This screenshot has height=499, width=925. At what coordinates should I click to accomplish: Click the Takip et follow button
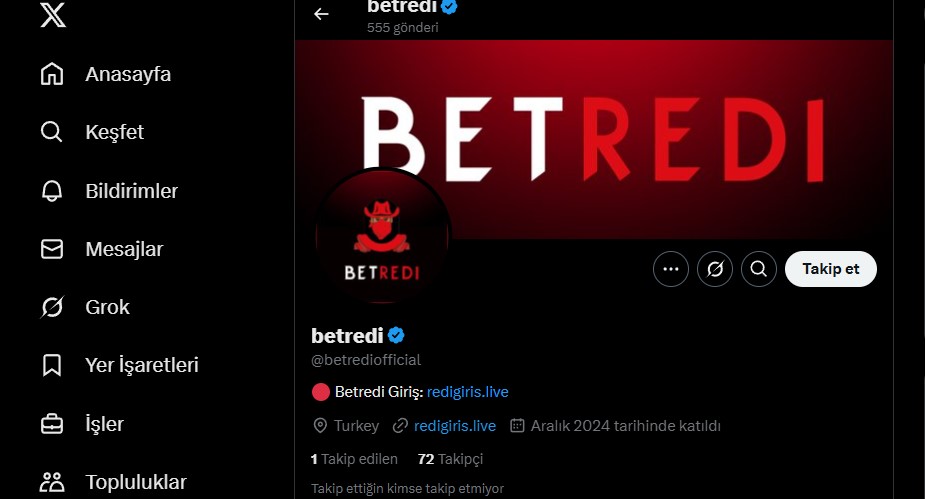pos(831,269)
